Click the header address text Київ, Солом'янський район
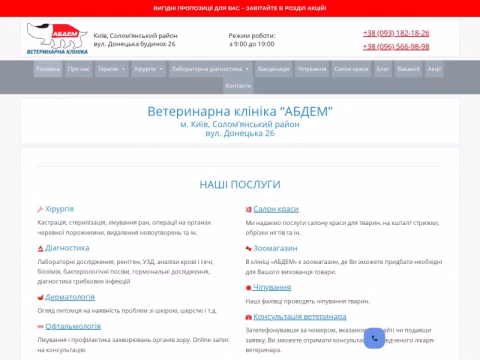The height and width of the screenshot is (360, 480). [135, 36]
